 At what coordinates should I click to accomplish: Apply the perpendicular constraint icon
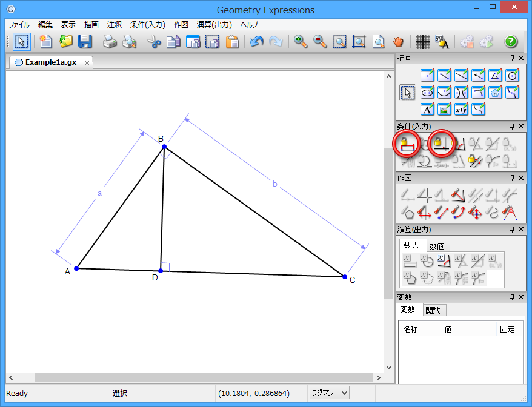(x=442, y=144)
